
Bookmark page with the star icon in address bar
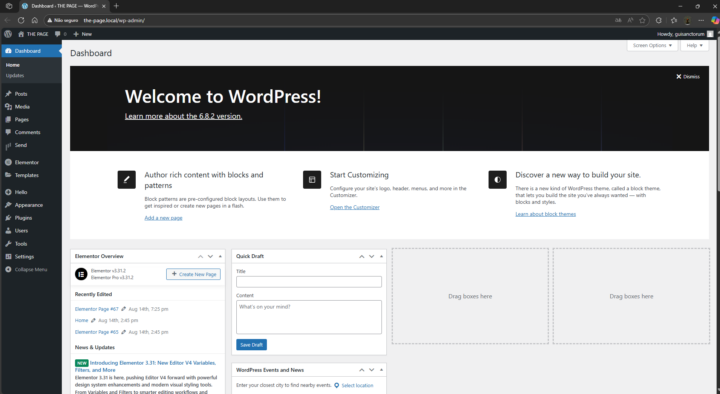point(642,20)
